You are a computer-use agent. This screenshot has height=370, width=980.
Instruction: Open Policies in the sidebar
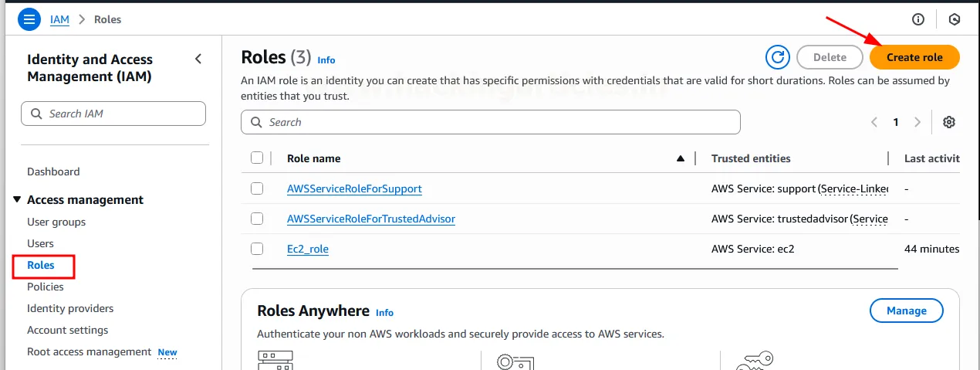[46, 287]
